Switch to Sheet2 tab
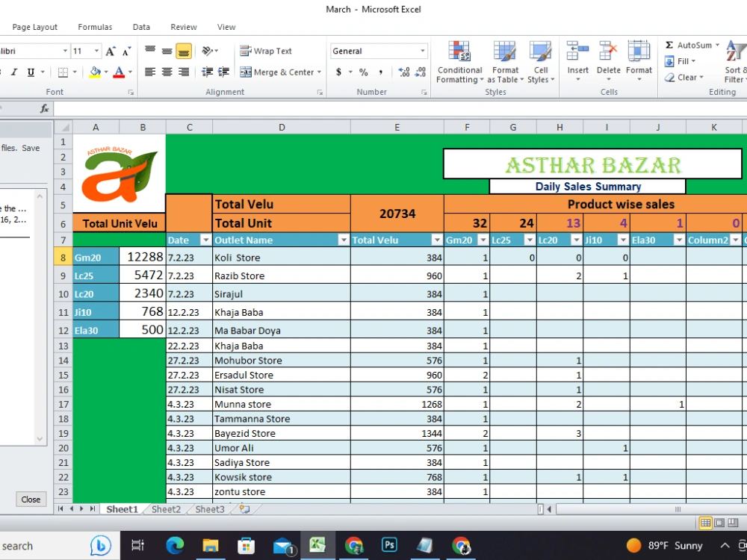The width and height of the screenshot is (747, 560). tap(166, 509)
